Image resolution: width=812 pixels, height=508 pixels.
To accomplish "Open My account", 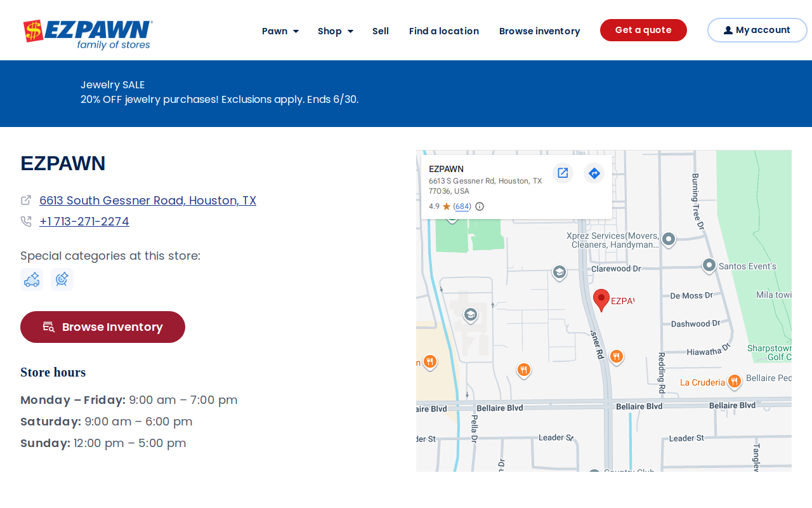I will (x=757, y=30).
